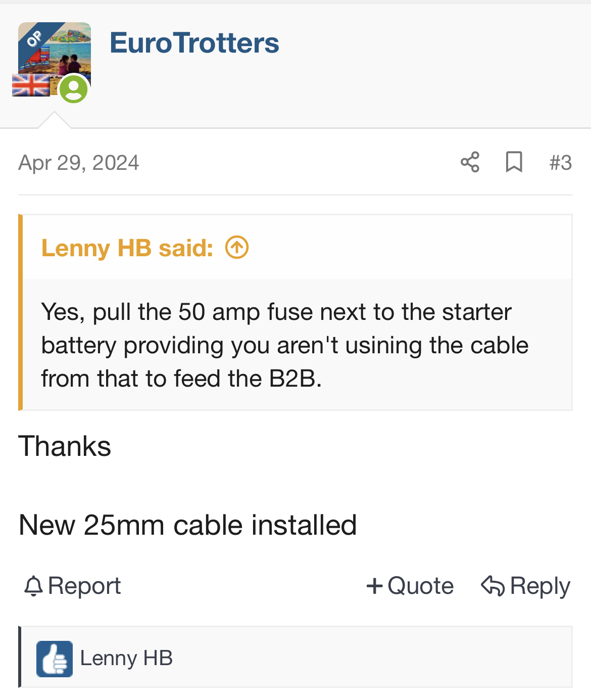Open the EuroTrotters profile name link
This screenshot has height=700, width=591.
point(194,42)
